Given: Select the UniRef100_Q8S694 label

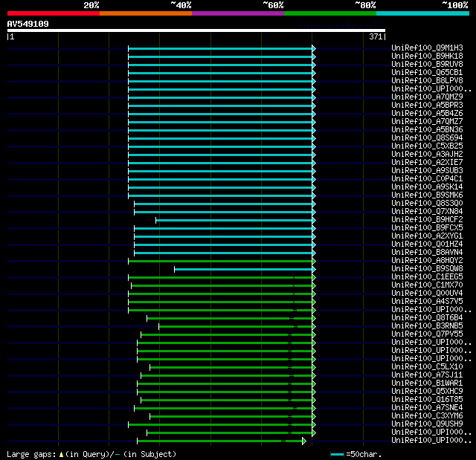Looking at the screenshot, I should point(427,138).
